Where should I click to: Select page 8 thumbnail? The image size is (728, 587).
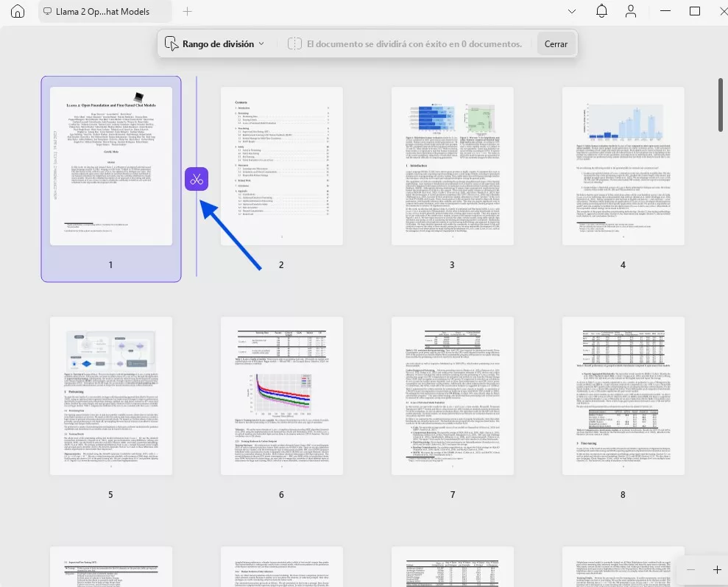pyautogui.click(x=623, y=396)
